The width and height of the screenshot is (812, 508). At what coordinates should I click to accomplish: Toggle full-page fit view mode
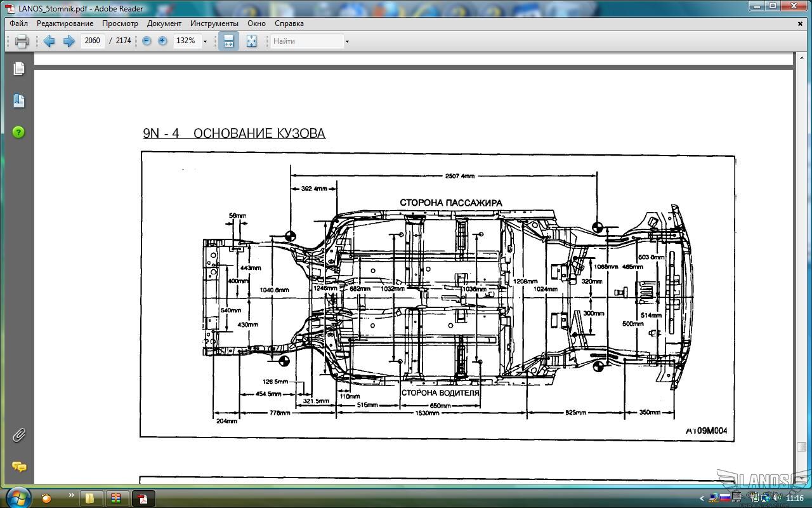[251, 41]
